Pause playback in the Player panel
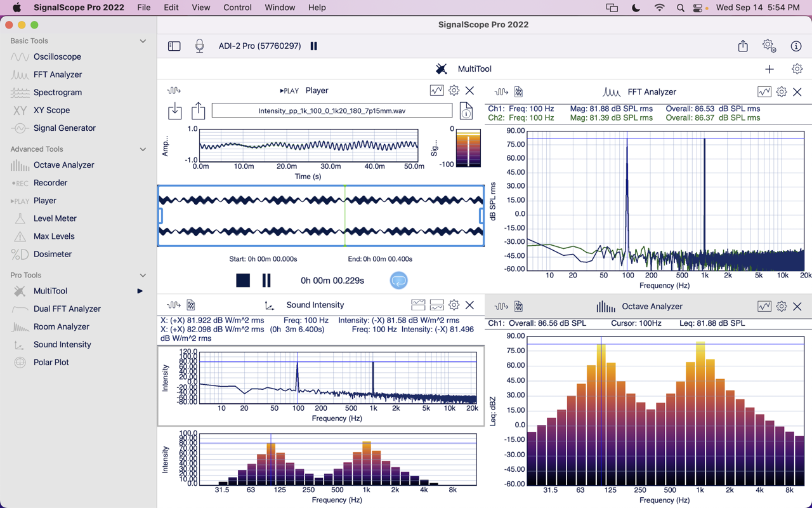 [x=266, y=280]
